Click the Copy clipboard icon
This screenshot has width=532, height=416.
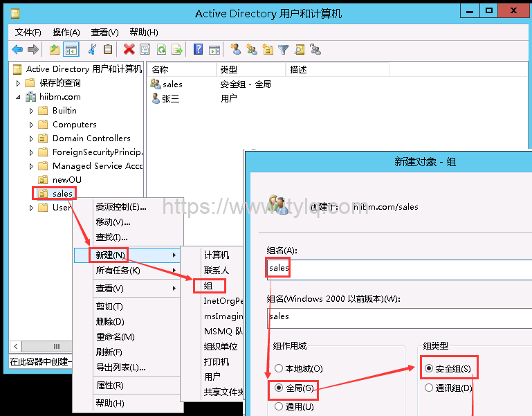point(108,50)
